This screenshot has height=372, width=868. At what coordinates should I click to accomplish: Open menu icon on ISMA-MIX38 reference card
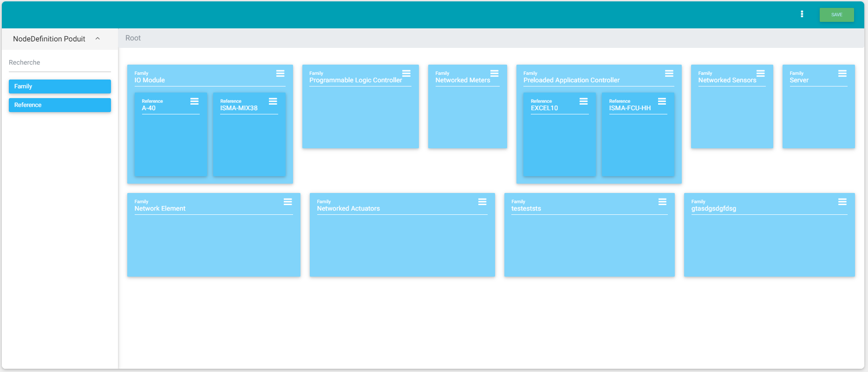(x=273, y=101)
